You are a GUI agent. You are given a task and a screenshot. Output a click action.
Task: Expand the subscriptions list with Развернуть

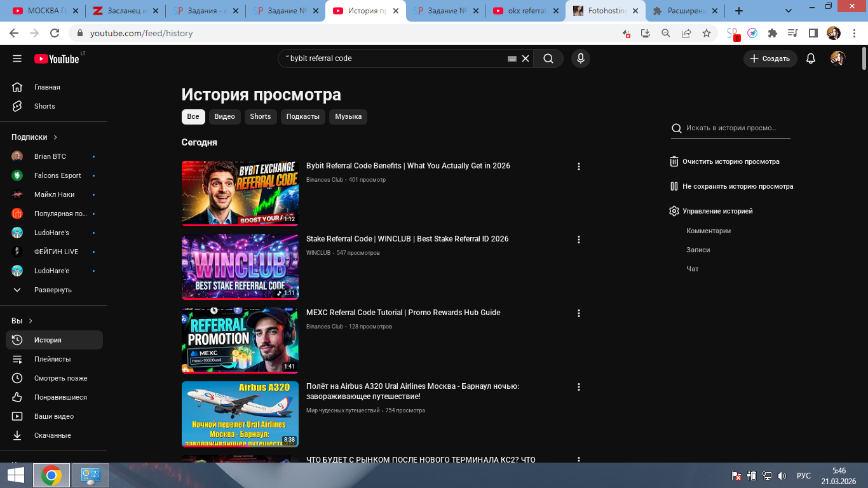[53, 290]
